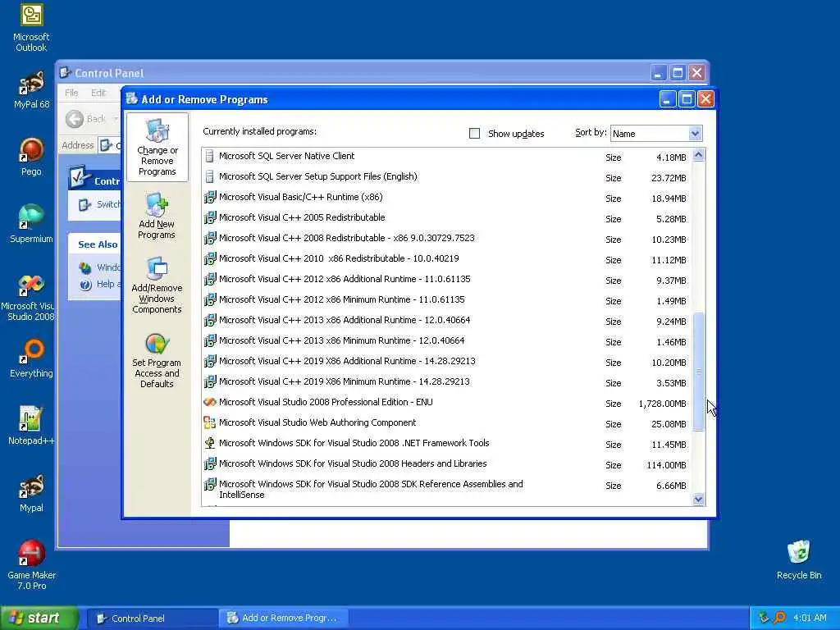The image size is (840, 630).
Task: Switch to Control Panel taskbar button
Action: 152,619
